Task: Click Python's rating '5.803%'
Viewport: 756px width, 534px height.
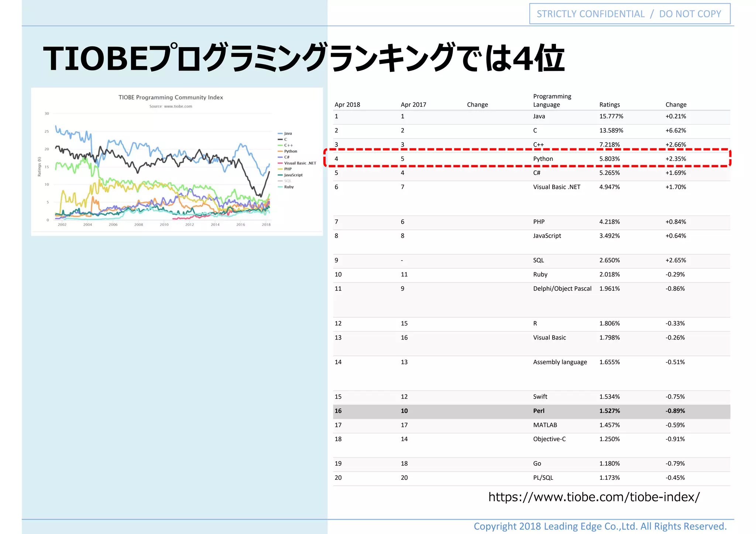Action: (x=609, y=159)
